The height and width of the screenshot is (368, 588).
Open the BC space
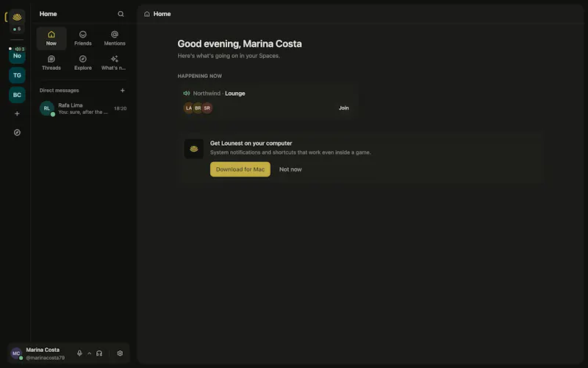[17, 95]
